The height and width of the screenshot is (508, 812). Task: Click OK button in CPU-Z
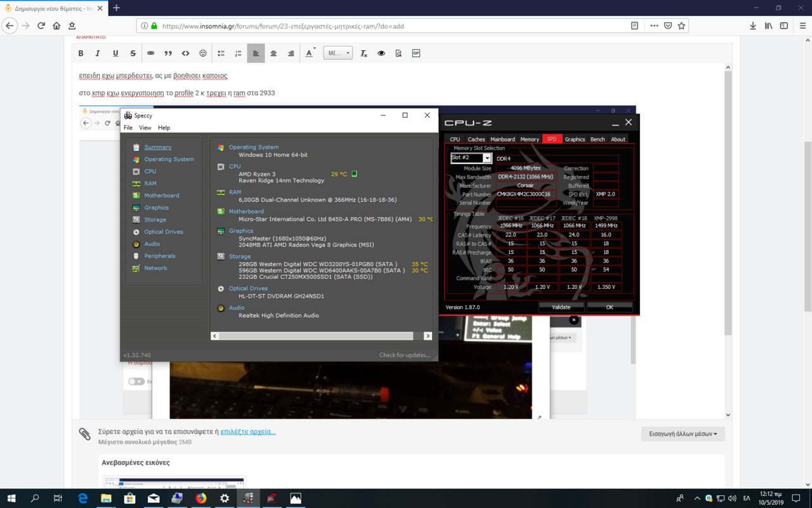pos(610,307)
